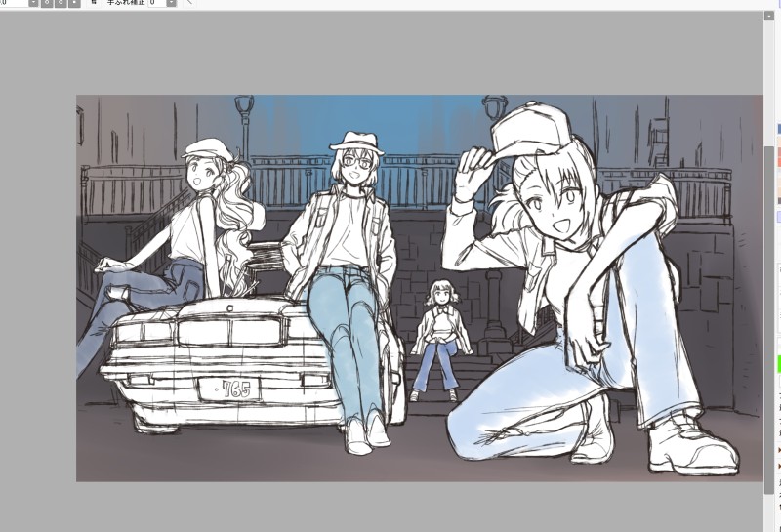Click the canvas vertical scrollbar thumb

click(x=768, y=319)
